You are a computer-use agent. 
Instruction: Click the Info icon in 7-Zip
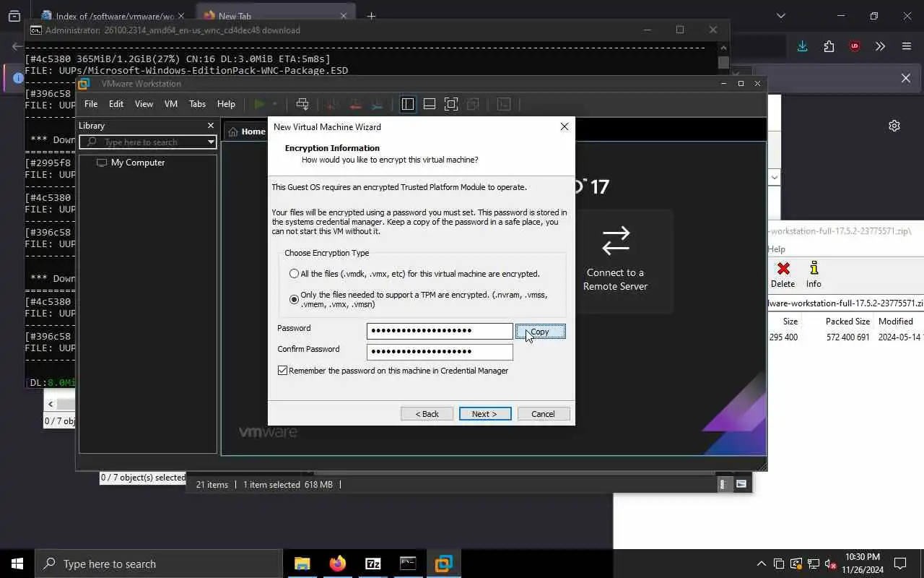tap(814, 275)
